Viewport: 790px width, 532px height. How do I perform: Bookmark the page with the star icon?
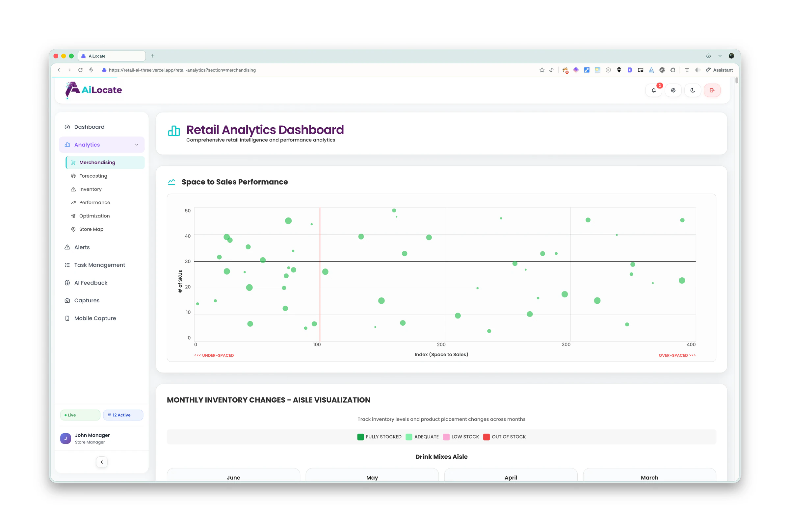(541, 70)
